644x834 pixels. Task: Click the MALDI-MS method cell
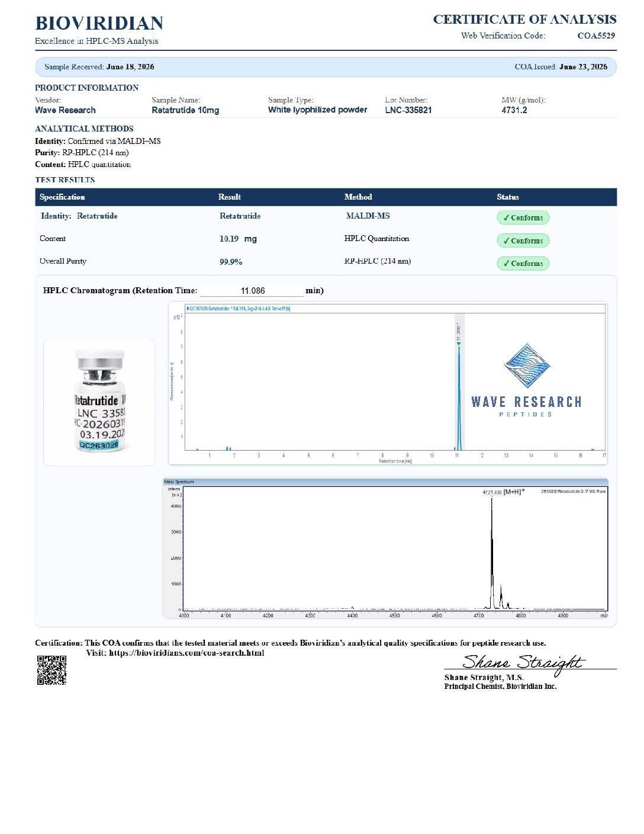[368, 216]
